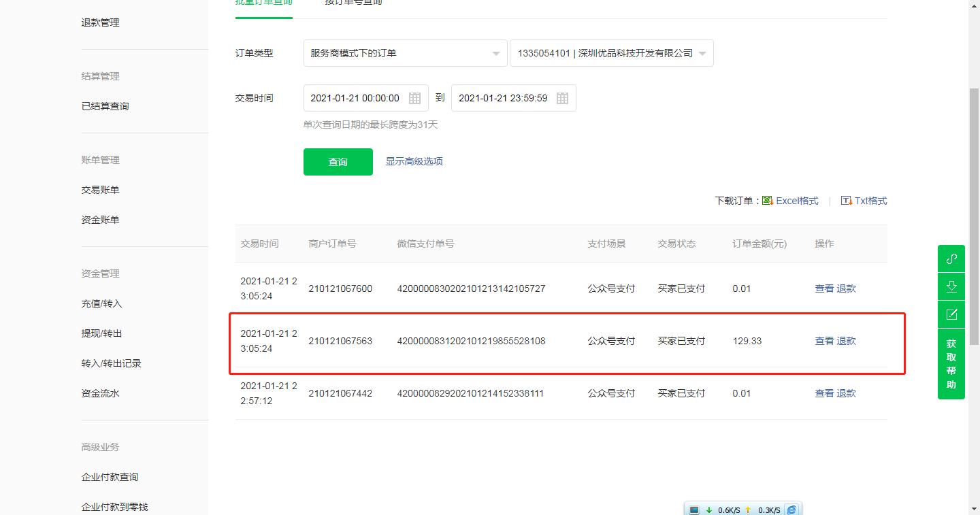This screenshot has height=515, width=980.
Task: Expand the 订单类型 dropdown
Action: (405, 53)
